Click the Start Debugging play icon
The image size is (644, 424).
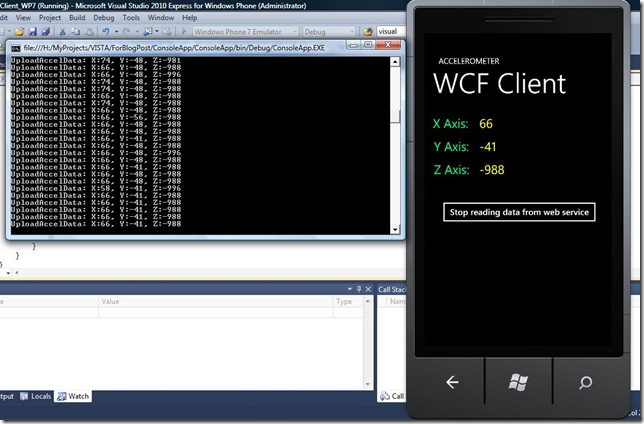184,32
